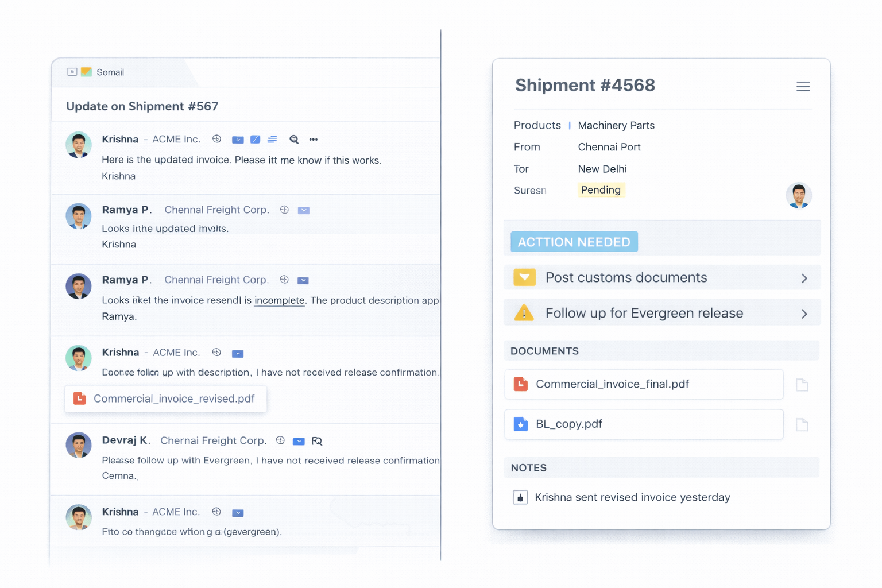This screenshot has height=588, width=882.
Task: Open the Commercial_invoice_revised.pdf attachment
Action: pos(165,399)
